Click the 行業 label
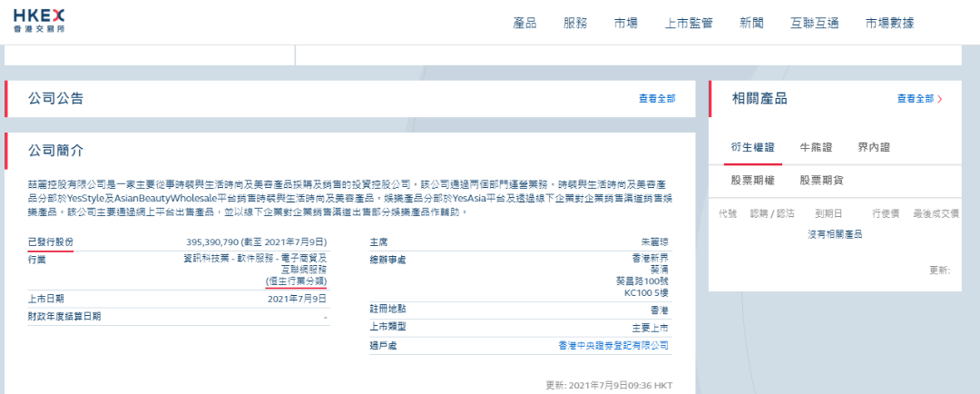The height and width of the screenshot is (394, 980). coord(37,259)
